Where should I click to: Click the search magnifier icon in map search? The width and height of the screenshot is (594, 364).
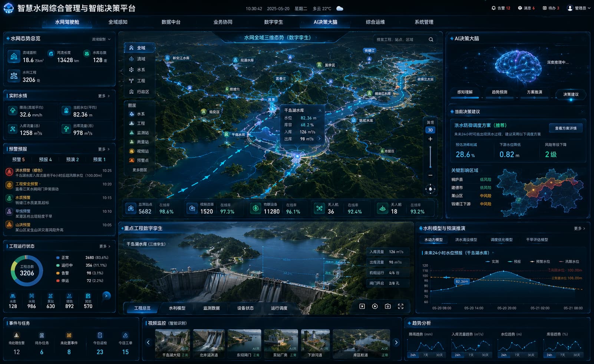point(431,40)
